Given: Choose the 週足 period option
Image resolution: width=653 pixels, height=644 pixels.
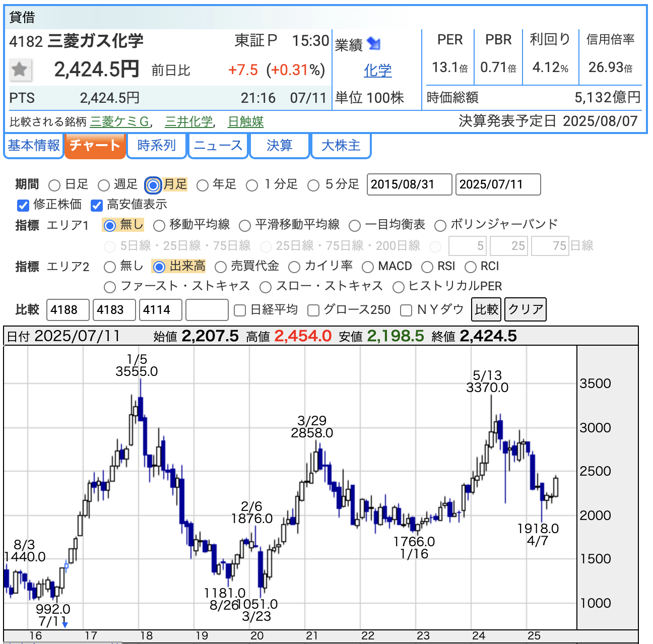Looking at the screenshot, I should [x=104, y=185].
